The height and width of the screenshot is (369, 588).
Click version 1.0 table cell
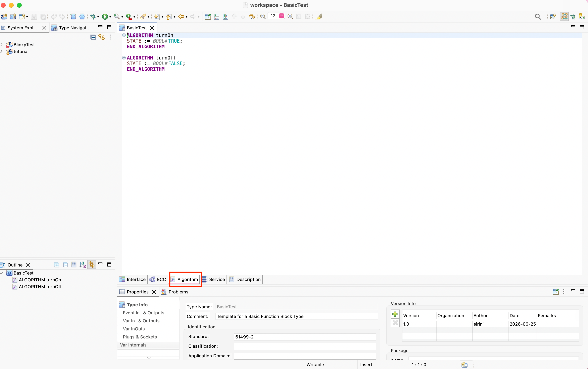[419, 324]
